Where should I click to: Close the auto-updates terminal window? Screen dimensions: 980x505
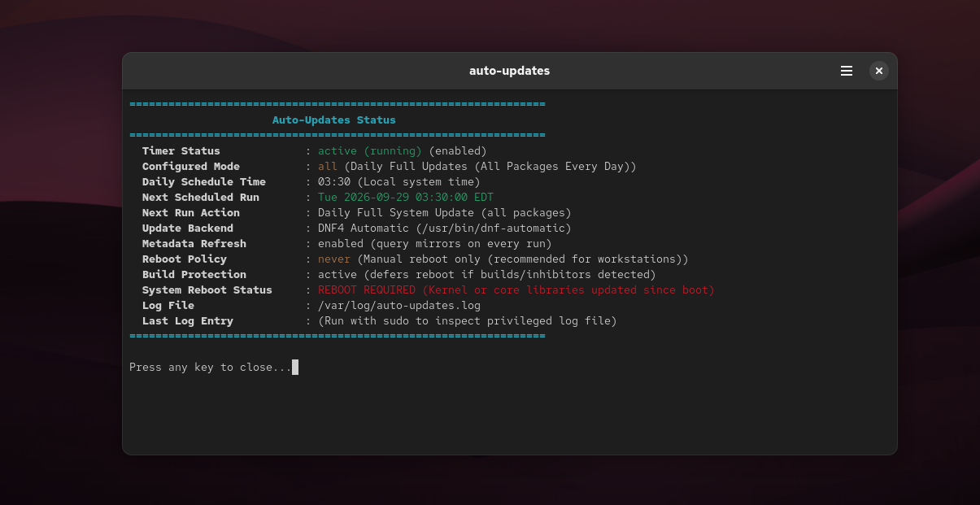879,71
